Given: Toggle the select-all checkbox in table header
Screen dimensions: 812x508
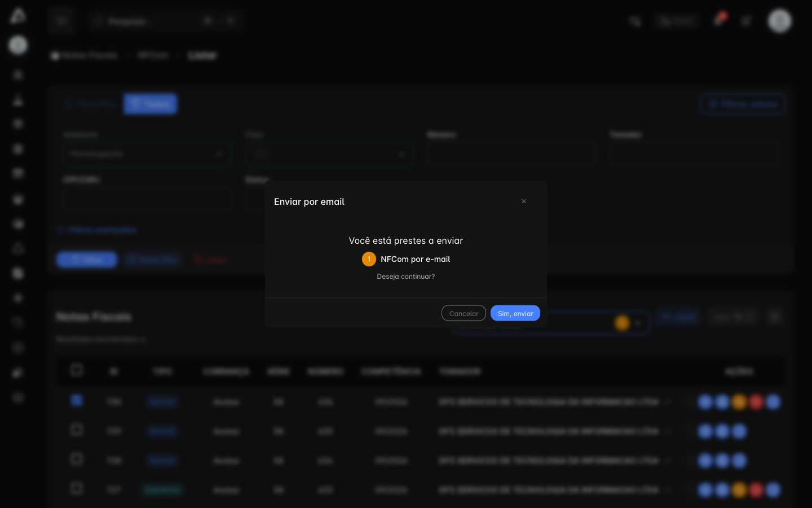Looking at the screenshot, I should (77, 370).
